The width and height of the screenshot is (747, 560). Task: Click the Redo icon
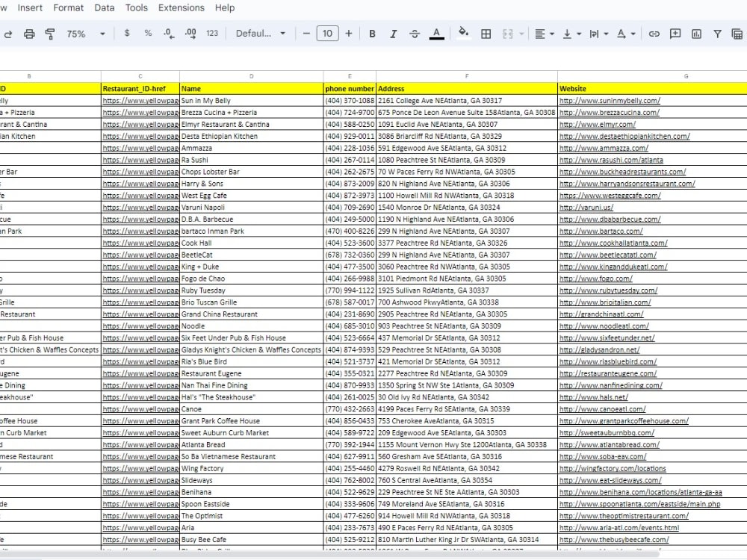point(8,34)
